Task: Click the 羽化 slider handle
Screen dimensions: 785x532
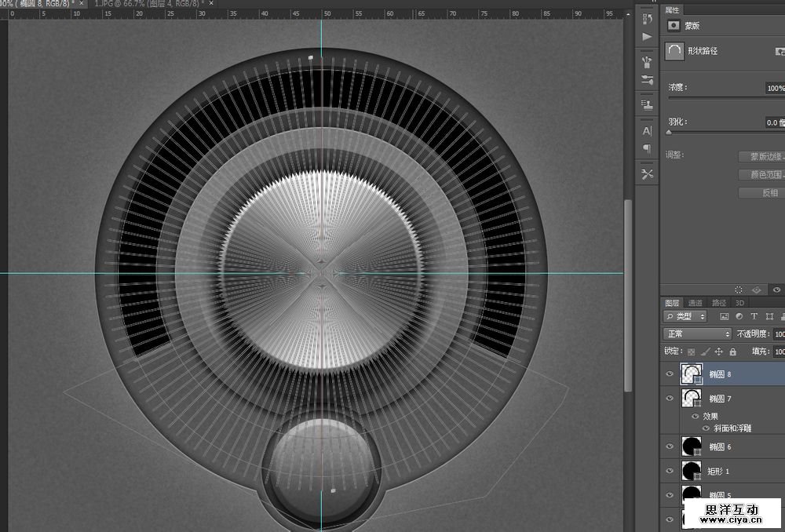Action: [669, 133]
